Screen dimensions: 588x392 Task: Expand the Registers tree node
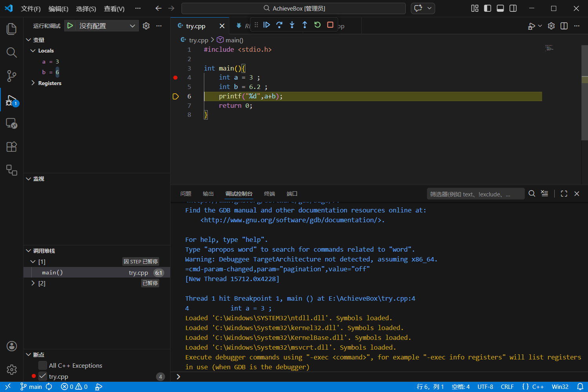[33, 83]
